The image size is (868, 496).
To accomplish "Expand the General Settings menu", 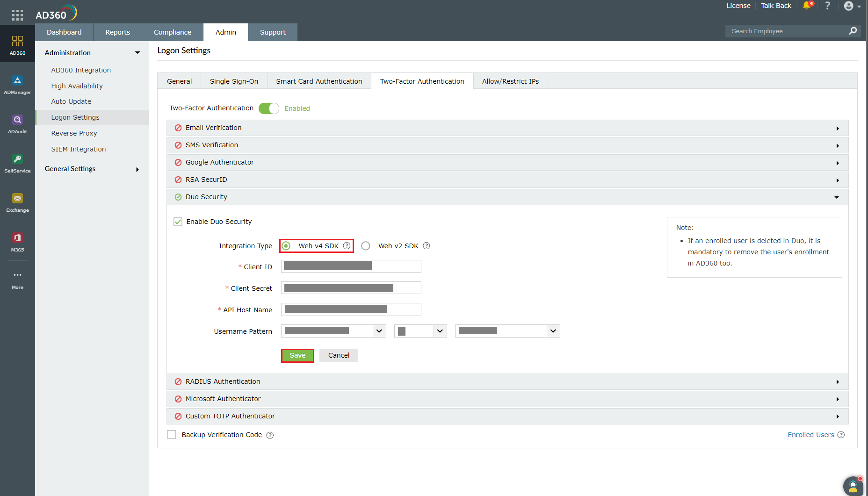I will [70, 169].
